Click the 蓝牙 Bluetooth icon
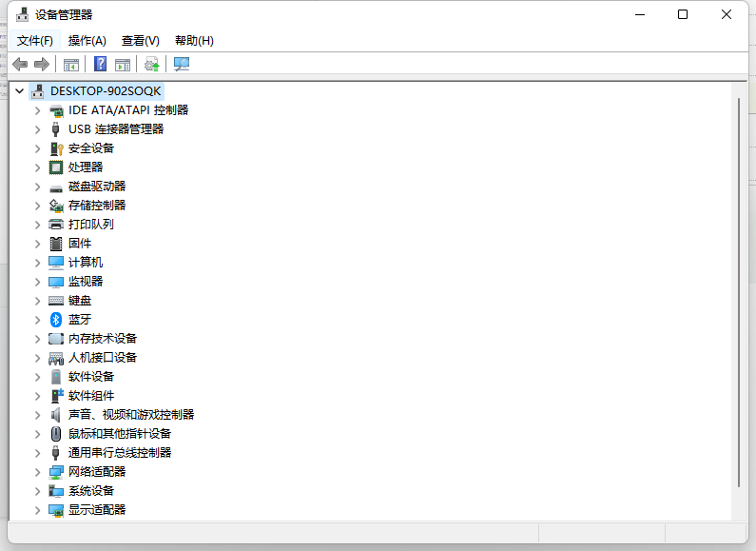The width and height of the screenshot is (756, 551). tap(56, 320)
